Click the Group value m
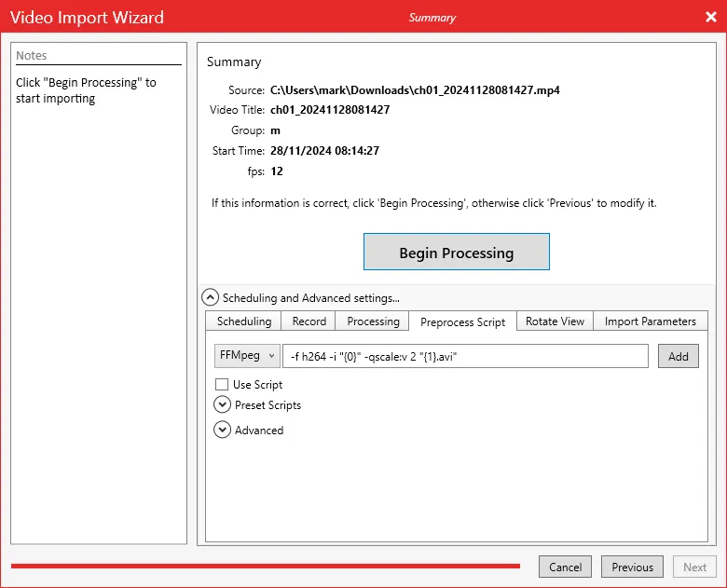Image resolution: width=727 pixels, height=588 pixels. tap(275, 130)
